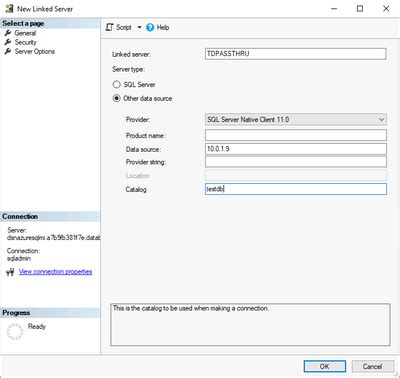Click the Script toolbar button
The width and height of the screenshot is (400, 378).
(119, 27)
